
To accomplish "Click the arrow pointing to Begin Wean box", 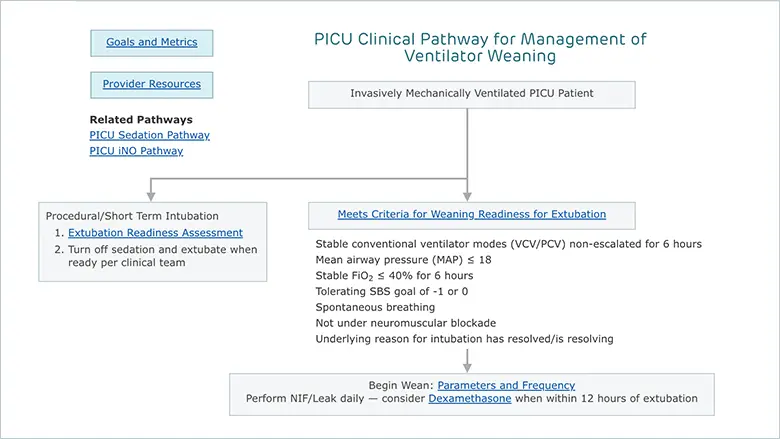I will pyautogui.click(x=467, y=361).
